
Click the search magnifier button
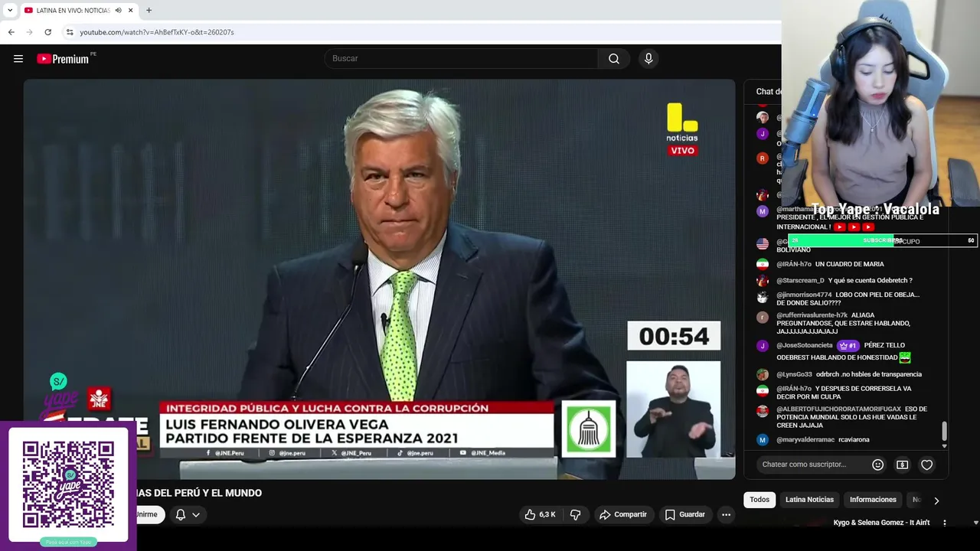pyautogui.click(x=613, y=58)
